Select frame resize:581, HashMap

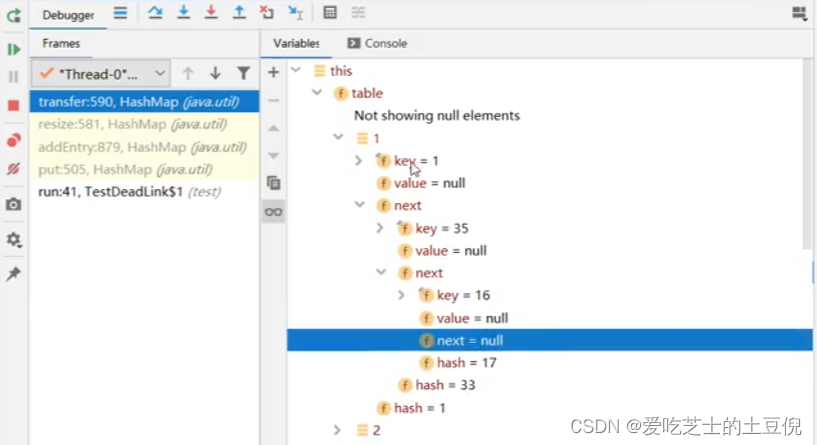tap(144, 124)
